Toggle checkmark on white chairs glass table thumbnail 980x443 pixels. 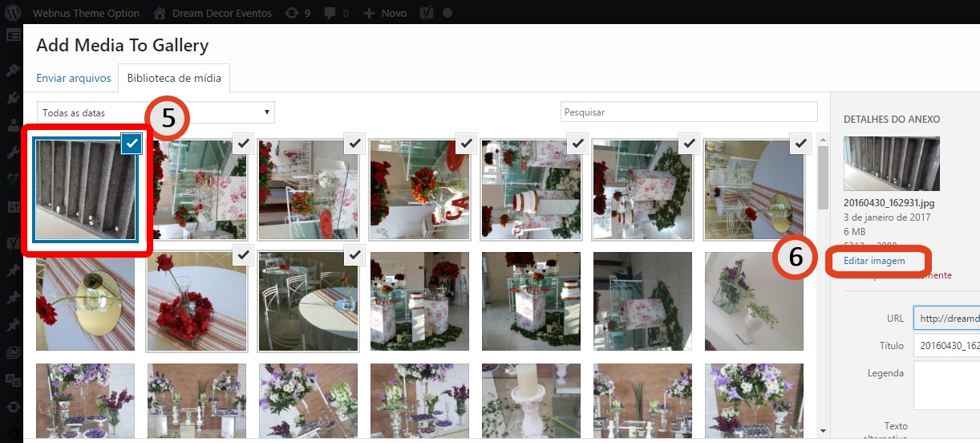[355, 254]
